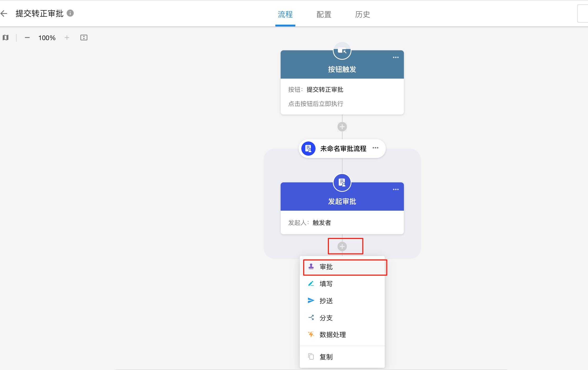Image resolution: width=588 pixels, height=370 pixels.
Task: Choose 审批 from the add menu
Action: (x=342, y=267)
